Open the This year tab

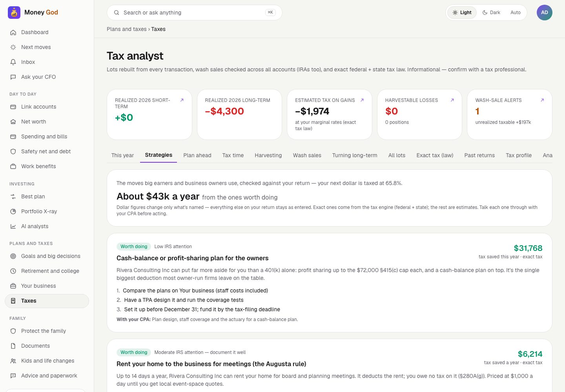pyautogui.click(x=122, y=155)
